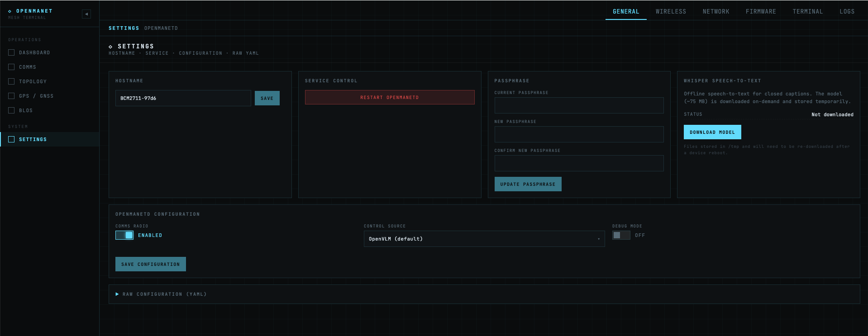Click the 'SERVICE CONTROL' panel title
The height and width of the screenshot is (336, 868).
pyautogui.click(x=331, y=80)
